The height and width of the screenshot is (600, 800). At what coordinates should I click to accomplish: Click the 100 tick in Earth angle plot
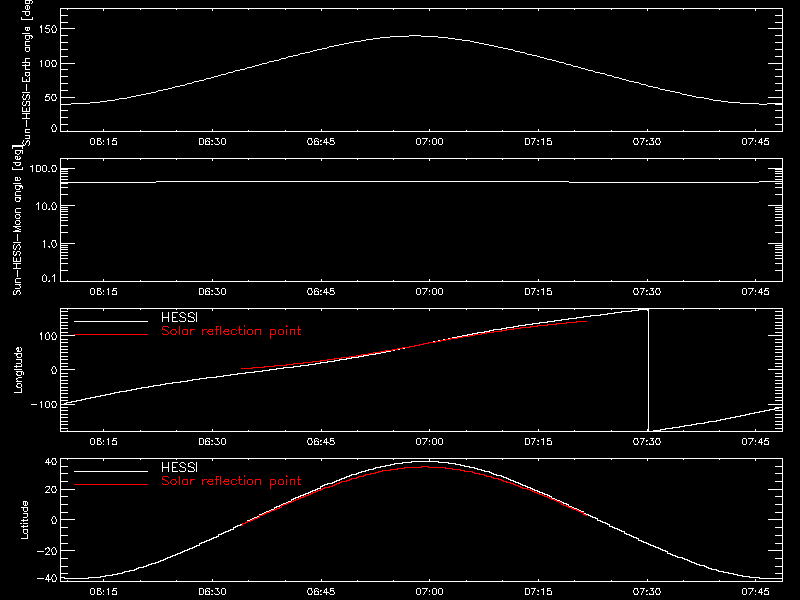pyautogui.click(x=48, y=64)
